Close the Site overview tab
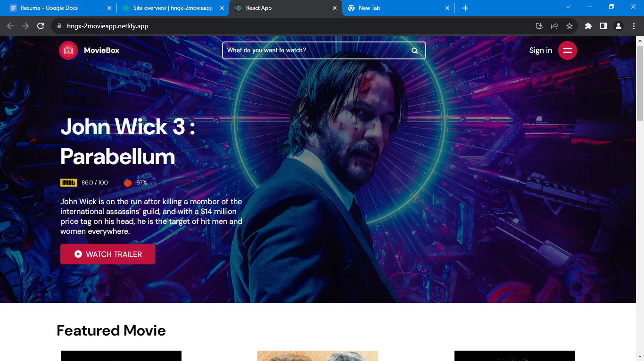Viewport: 644px width, 361px height. 222,8
